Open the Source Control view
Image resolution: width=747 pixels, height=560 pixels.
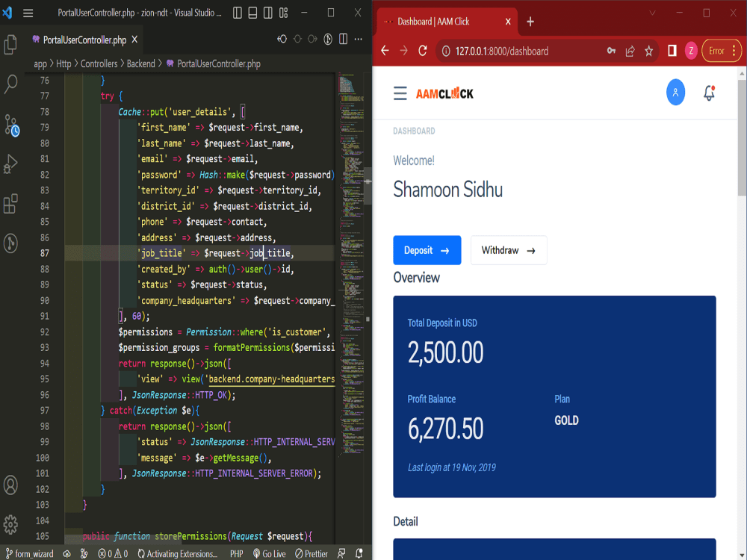[x=11, y=125]
